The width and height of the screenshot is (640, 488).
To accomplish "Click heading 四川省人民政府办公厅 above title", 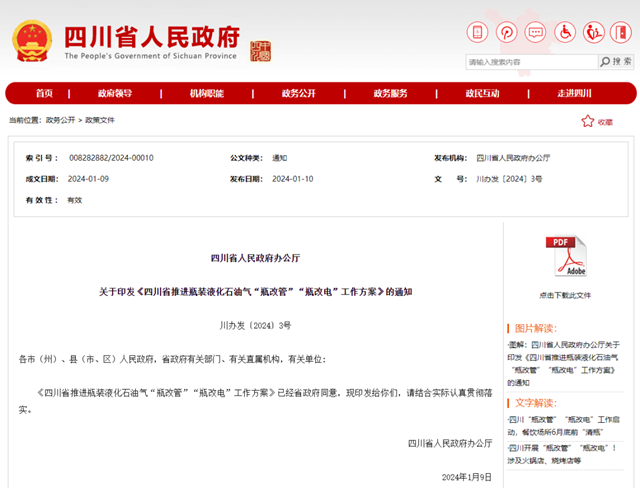I will point(256,258).
